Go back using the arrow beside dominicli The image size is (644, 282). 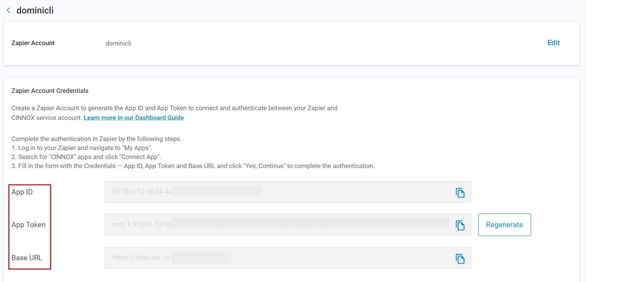pos(8,10)
